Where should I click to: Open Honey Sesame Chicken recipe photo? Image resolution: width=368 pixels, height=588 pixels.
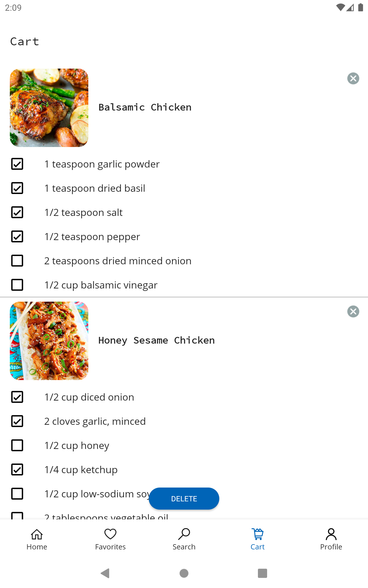pos(49,341)
